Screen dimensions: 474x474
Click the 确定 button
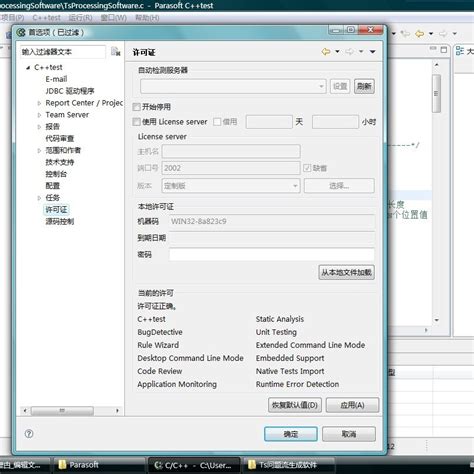pos(291,434)
